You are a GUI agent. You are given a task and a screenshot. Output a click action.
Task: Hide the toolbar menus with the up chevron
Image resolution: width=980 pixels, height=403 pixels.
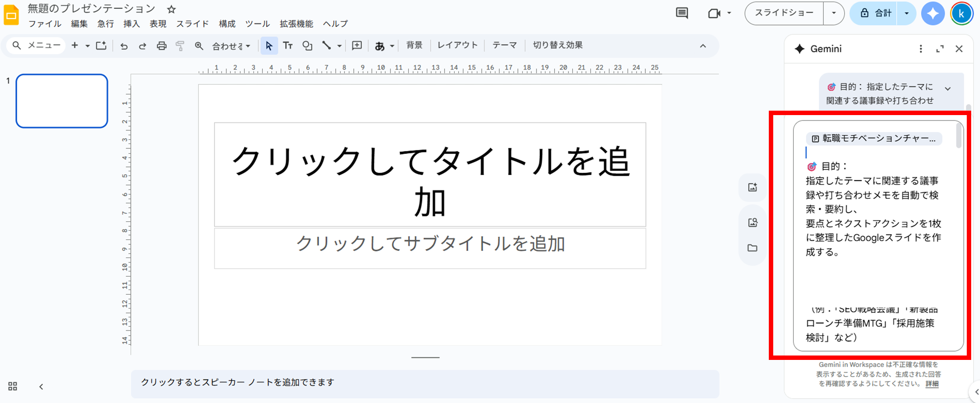click(703, 46)
